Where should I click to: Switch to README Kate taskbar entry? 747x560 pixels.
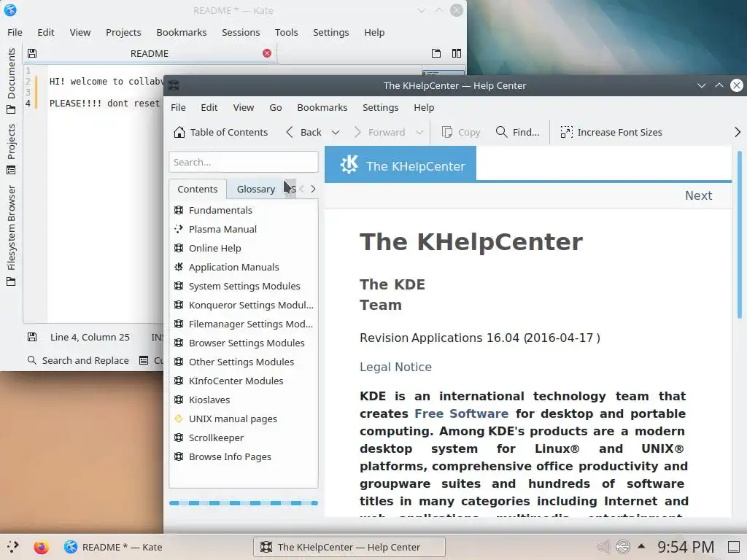click(x=113, y=547)
